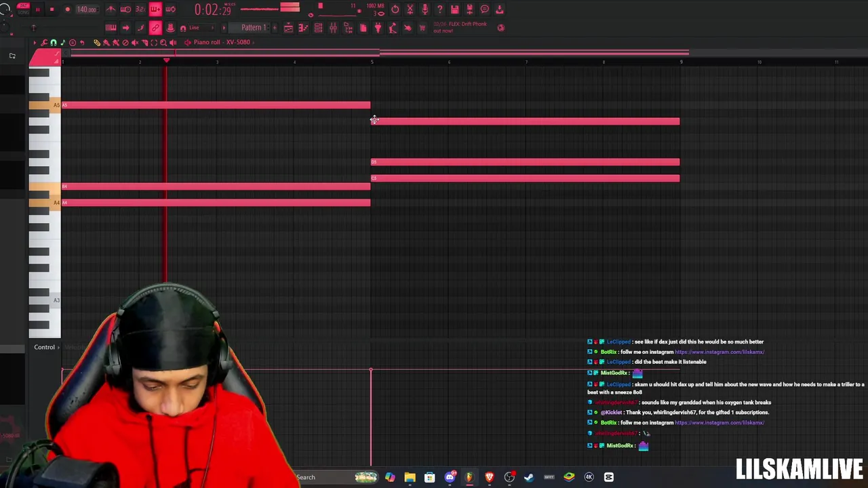Pause playback in the transport bar
868x488 pixels.
pos(37,9)
